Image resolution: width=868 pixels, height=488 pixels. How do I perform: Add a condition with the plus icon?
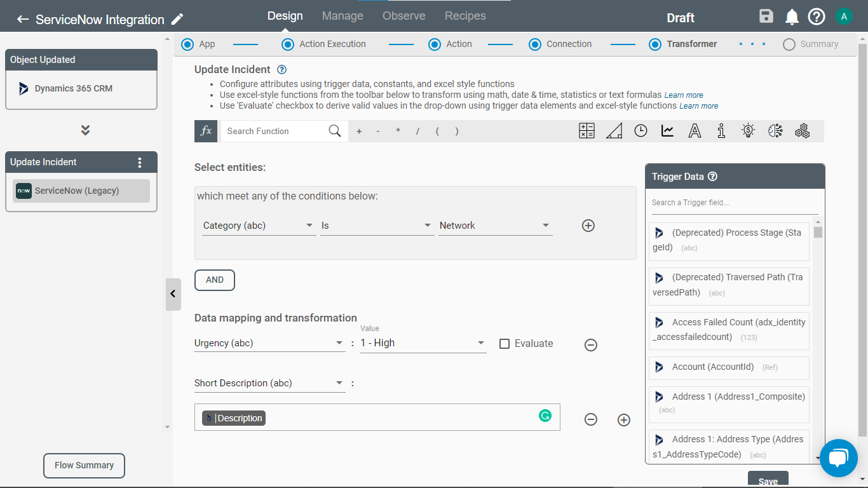pyautogui.click(x=588, y=226)
